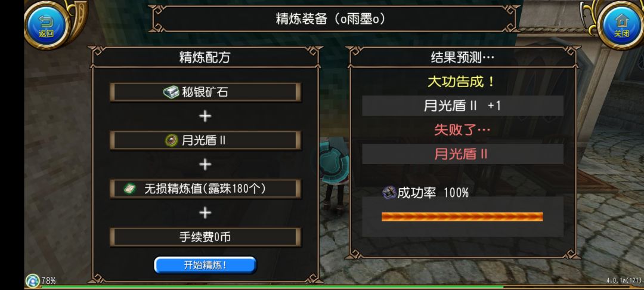Click the shield icon beside 月光盾 II

coord(171,140)
